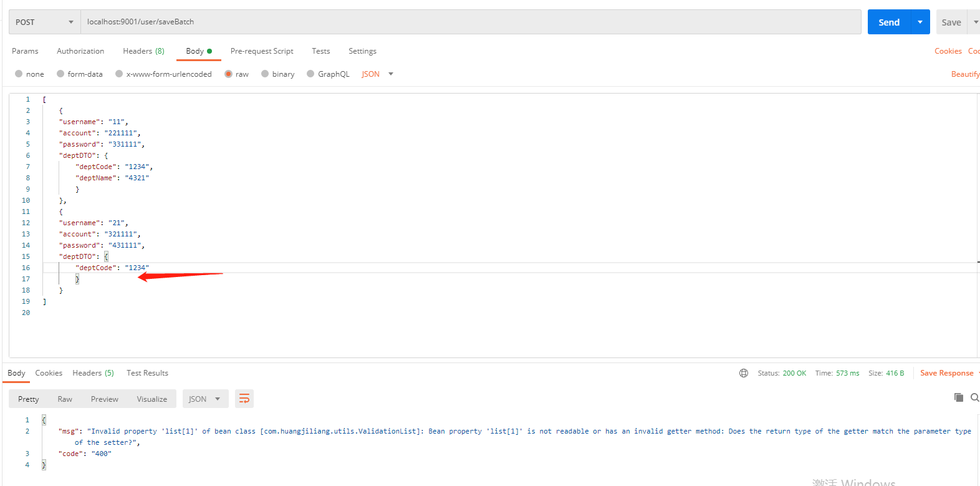Image resolution: width=980 pixels, height=486 pixels.
Task: Switch to the Tests tab
Action: [321, 51]
